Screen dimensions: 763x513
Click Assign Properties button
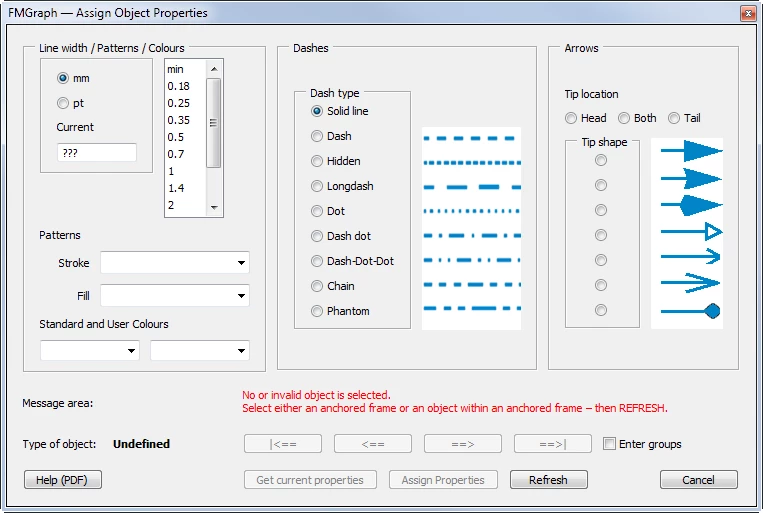pos(443,480)
